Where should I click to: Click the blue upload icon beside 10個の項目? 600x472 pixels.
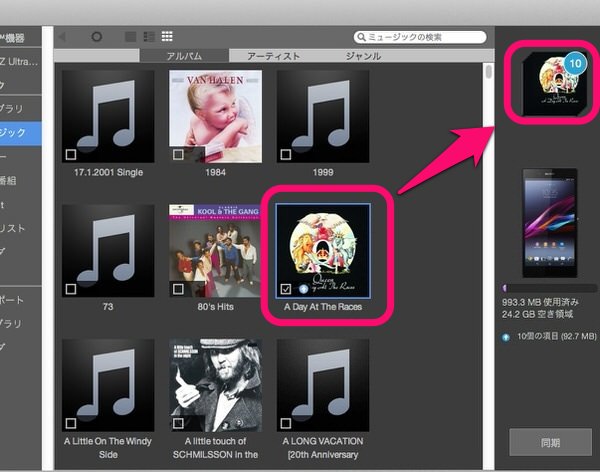click(x=506, y=337)
